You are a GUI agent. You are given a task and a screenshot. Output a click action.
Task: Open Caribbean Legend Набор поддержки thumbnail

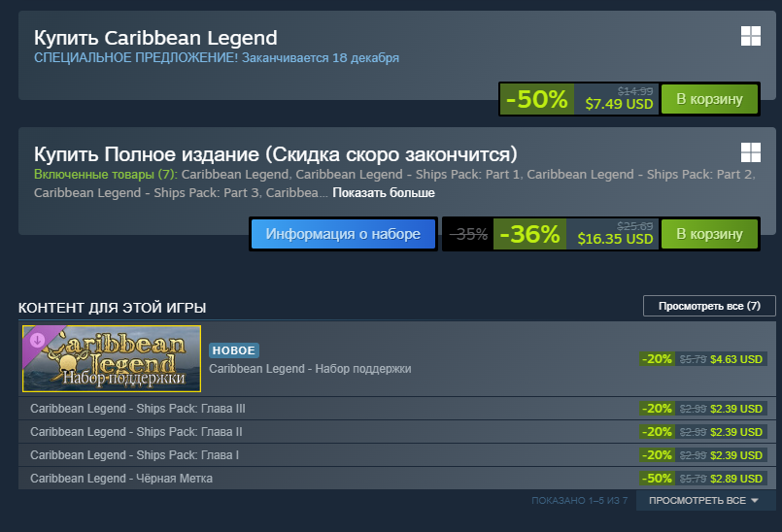tap(112, 358)
